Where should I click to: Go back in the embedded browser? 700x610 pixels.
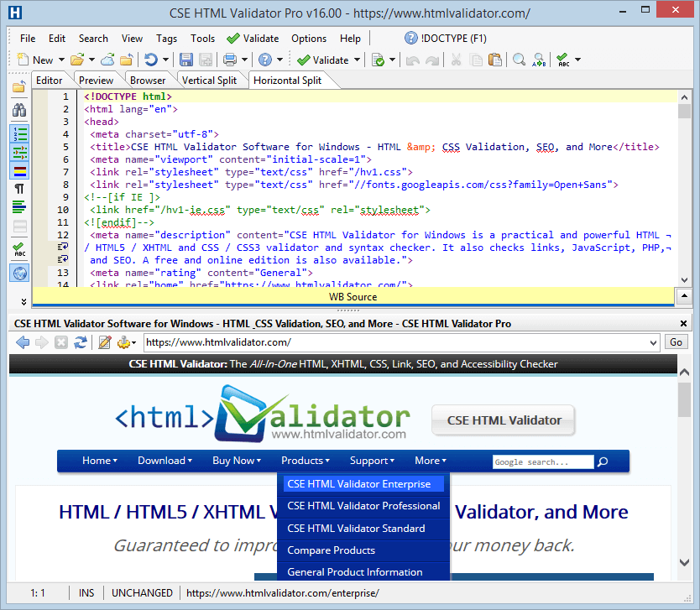tap(23, 342)
